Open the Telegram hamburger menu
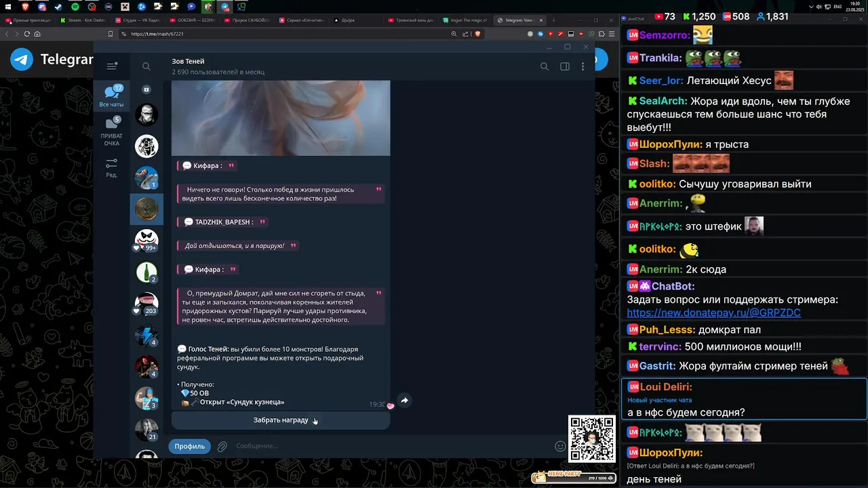The width and height of the screenshot is (868, 488). click(x=112, y=66)
